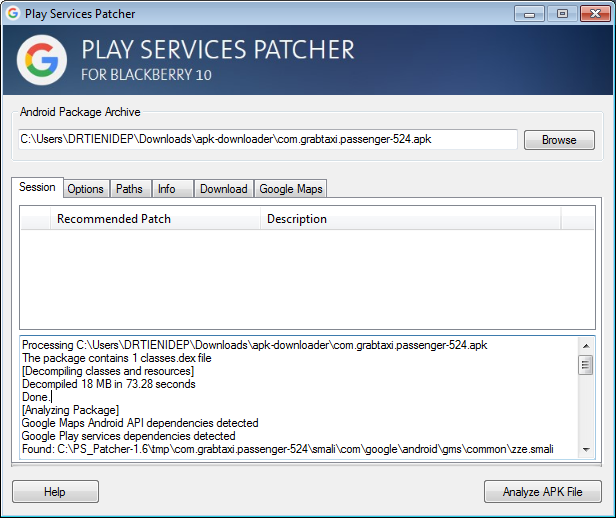Select the Paths tab
The height and width of the screenshot is (518, 616).
129,189
